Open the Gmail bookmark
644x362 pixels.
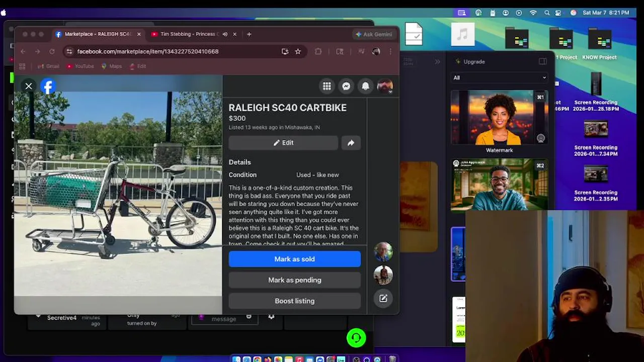(49, 66)
